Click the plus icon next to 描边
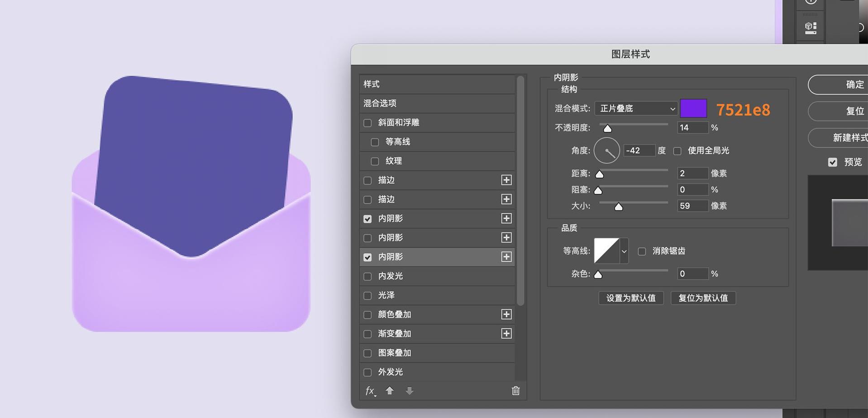The height and width of the screenshot is (418, 868). (x=506, y=180)
